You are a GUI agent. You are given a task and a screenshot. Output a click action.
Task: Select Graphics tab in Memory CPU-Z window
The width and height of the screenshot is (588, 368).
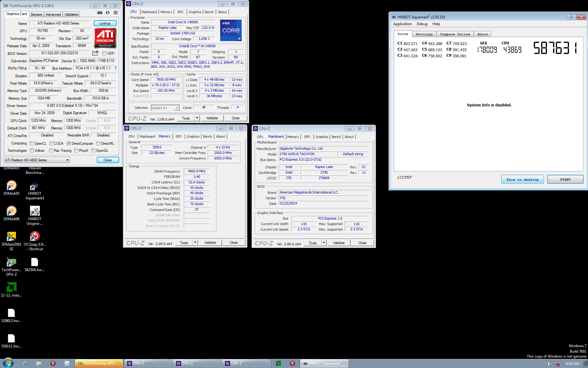[x=193, y=136]
